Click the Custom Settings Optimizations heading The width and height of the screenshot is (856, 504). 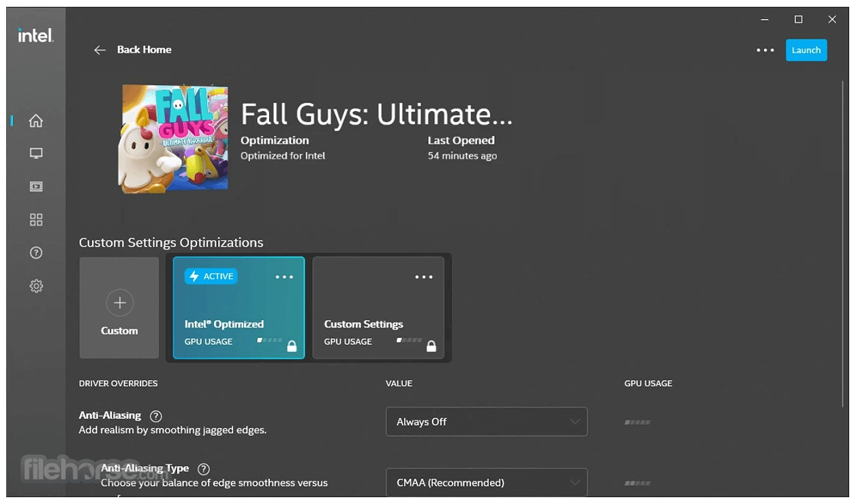[171, 242]
